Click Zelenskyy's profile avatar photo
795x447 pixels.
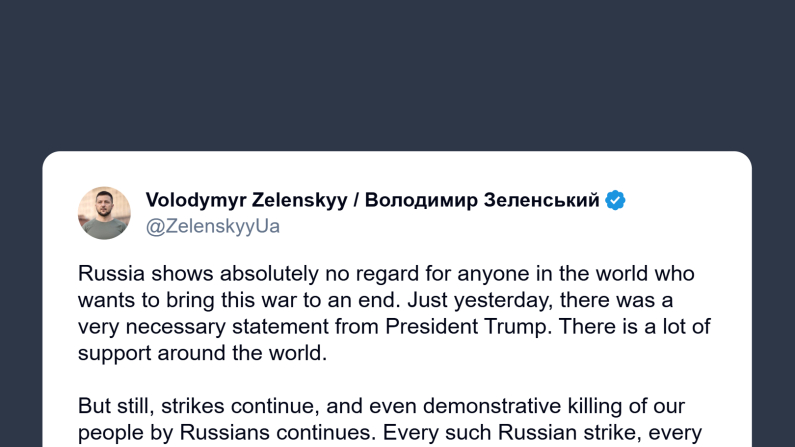point(104,212)
